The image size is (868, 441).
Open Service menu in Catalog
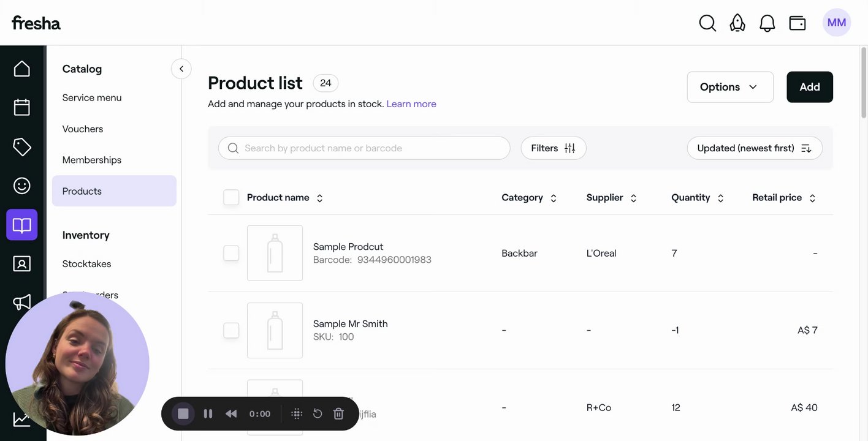[x=92, y=97]
